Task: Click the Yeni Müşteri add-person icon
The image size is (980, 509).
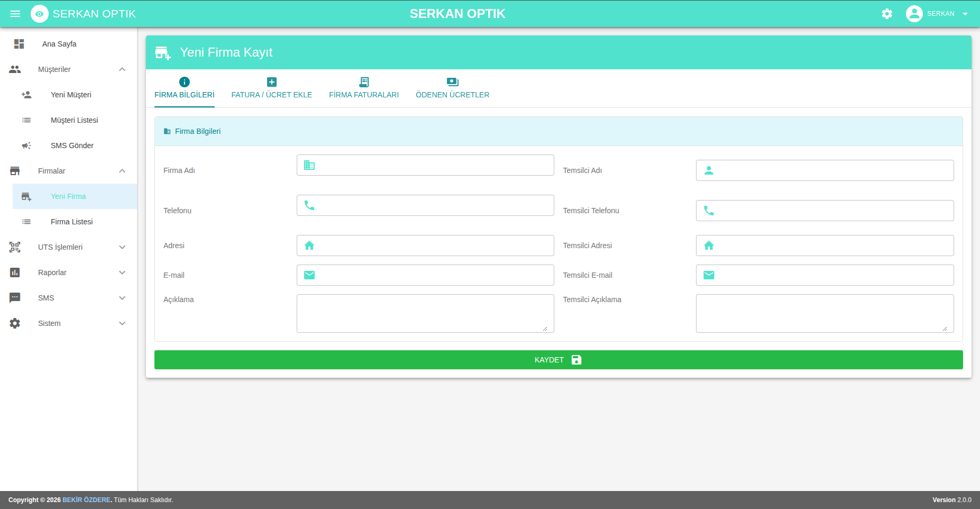Action: [x=26, y=95]
